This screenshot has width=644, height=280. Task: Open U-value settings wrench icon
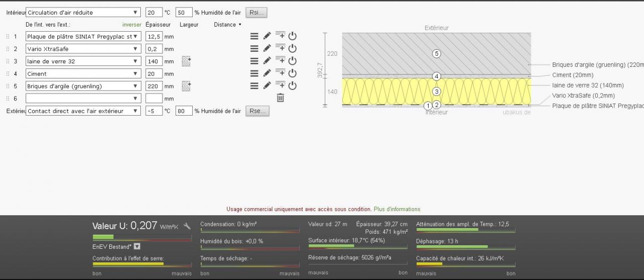(x=187, y=226)
